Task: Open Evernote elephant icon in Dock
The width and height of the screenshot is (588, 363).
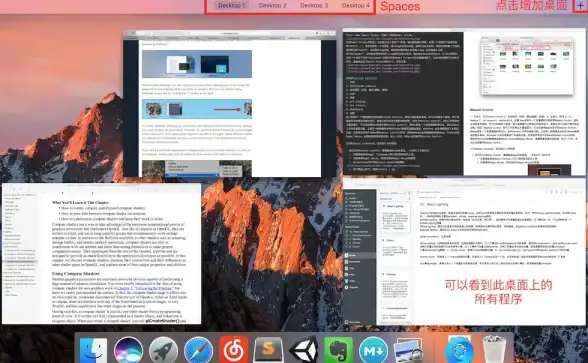Action: click(338, 350)
